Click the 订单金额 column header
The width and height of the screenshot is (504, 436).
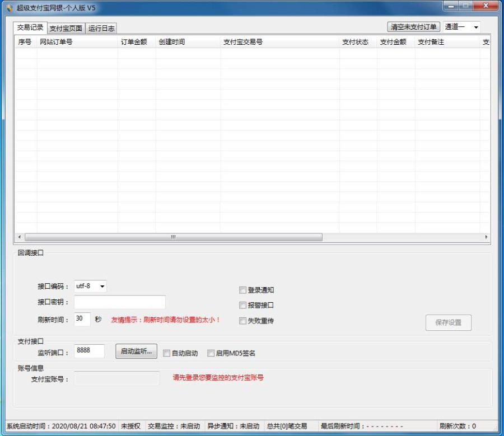[134, 41]
